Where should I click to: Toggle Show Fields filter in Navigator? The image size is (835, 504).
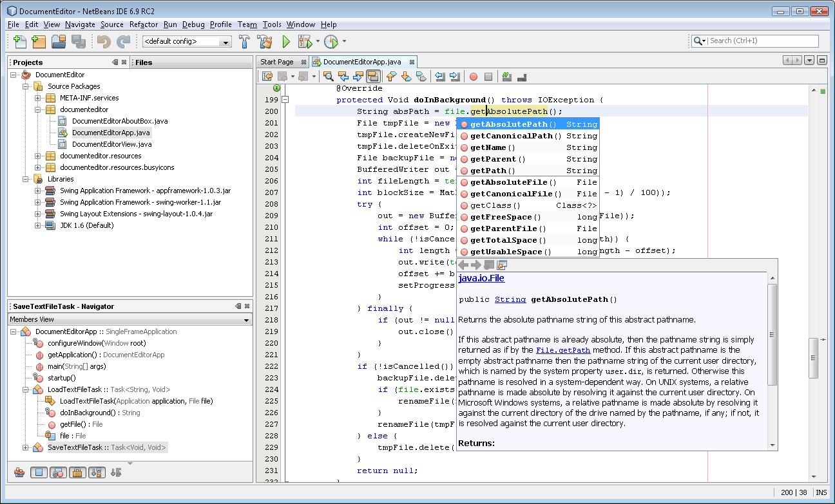39,472
